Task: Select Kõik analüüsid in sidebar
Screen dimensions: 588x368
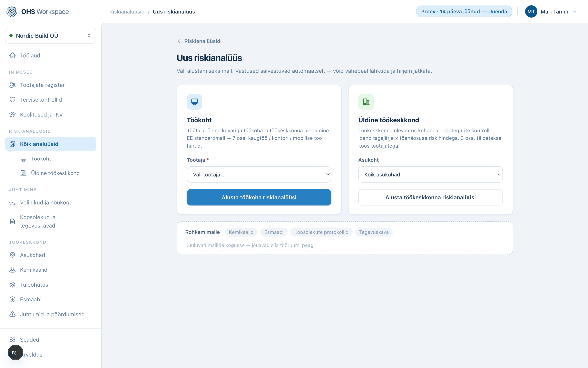Action: pos(51,144)
